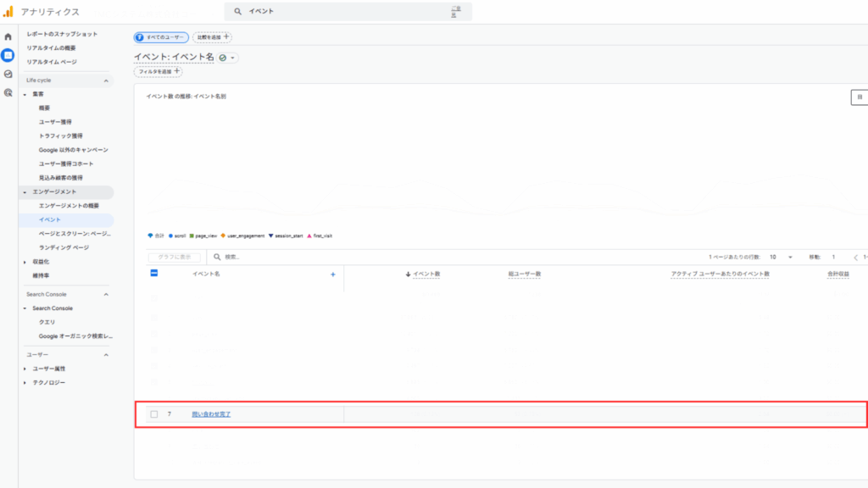
Task: Select イベント in the sidebar menu
Action: [x=50, y=219]
